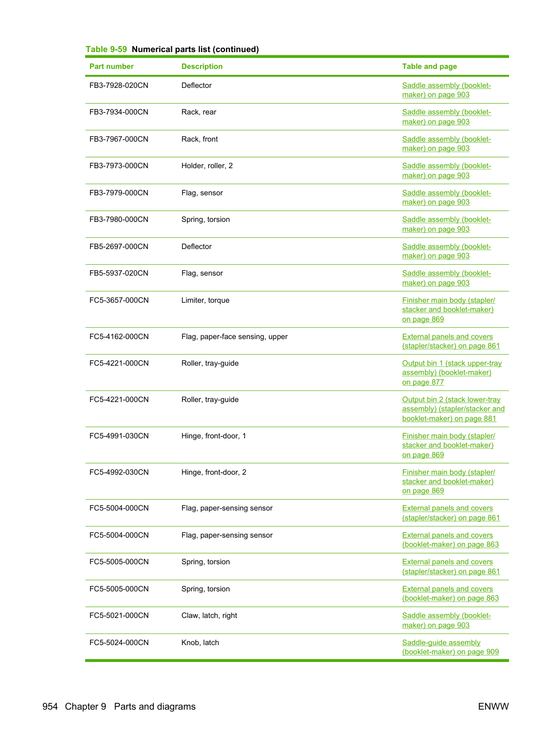
Task: Open Saddle-guide assembly link on page 909
Action: (x=450, y=647)
